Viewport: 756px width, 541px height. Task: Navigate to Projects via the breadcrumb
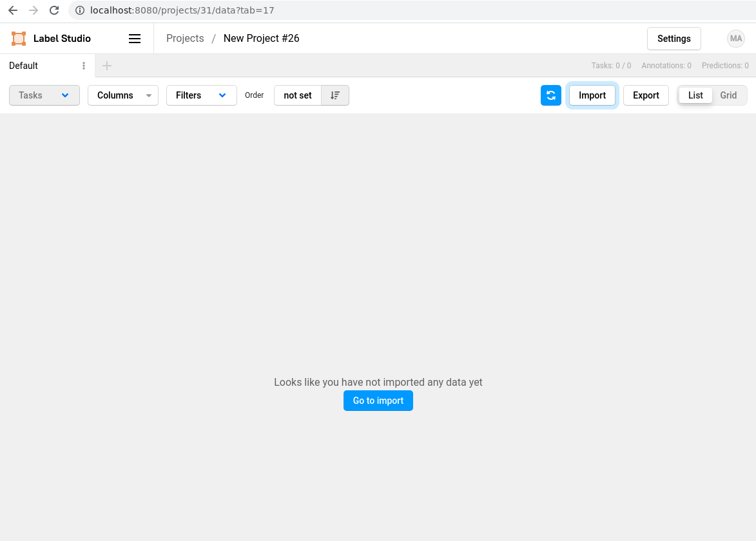pyautogui.click(x=185, y=38)
